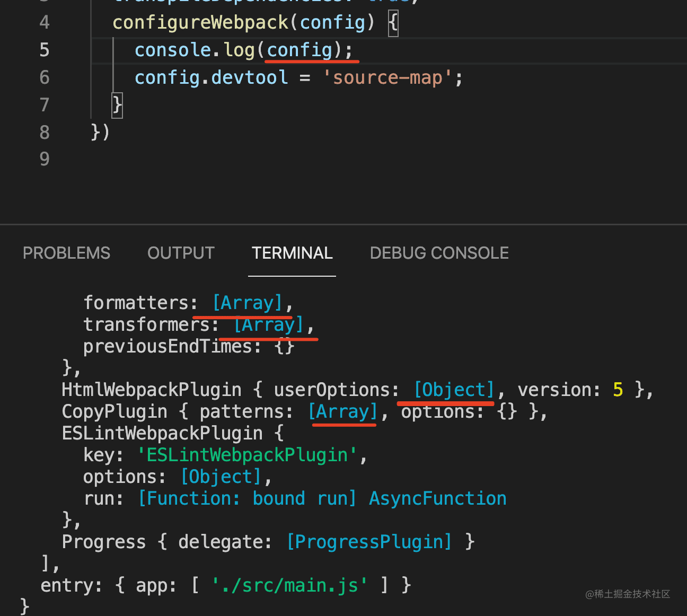Click the matching closing brace on line 7
This screenshot has height=616, width=687.
pos(117,104)
